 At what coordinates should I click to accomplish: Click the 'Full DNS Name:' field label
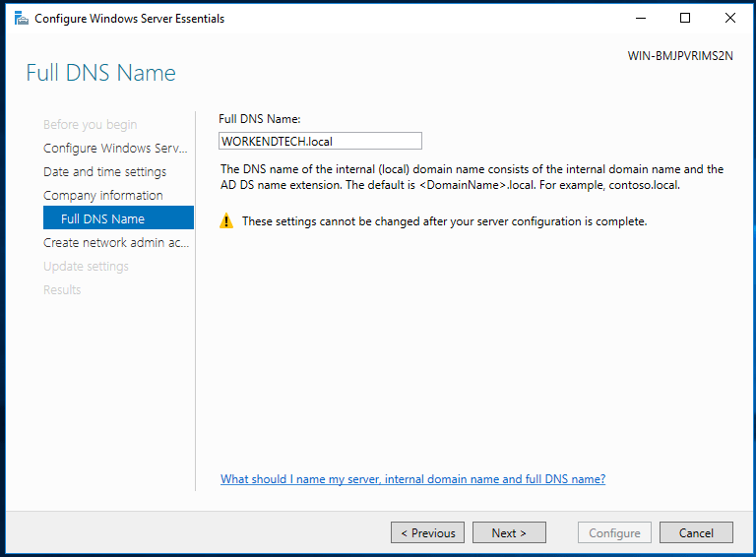pyautogui.click(x=260, y=119)
